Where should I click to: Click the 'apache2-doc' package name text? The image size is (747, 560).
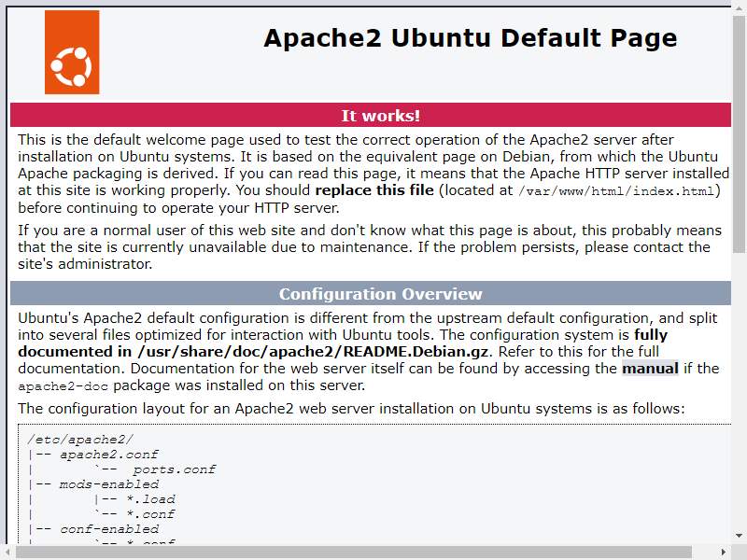[63, 386]
